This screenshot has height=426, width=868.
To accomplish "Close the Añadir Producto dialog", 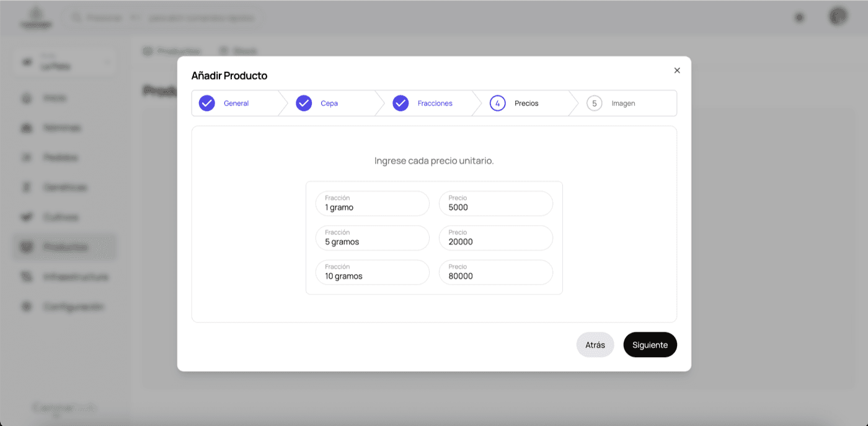I will pos(677,71).
